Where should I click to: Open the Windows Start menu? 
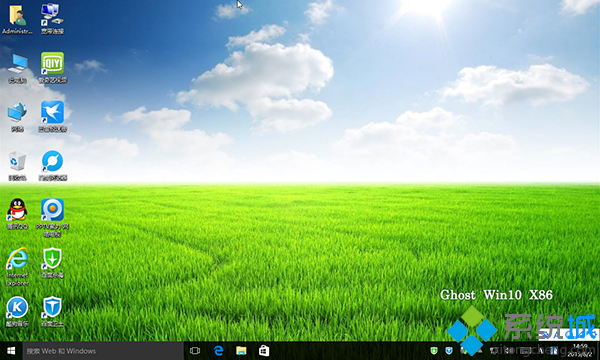(11, 351)
